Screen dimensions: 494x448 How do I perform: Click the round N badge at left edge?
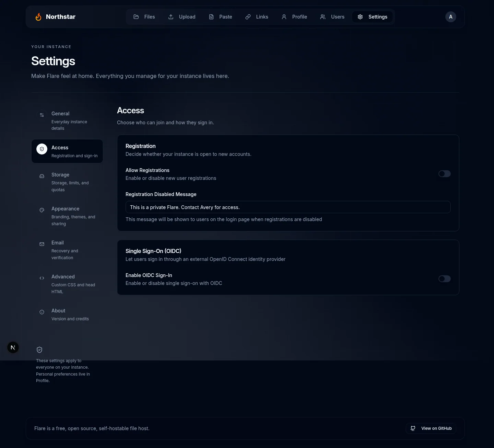[x=13, y=347]
